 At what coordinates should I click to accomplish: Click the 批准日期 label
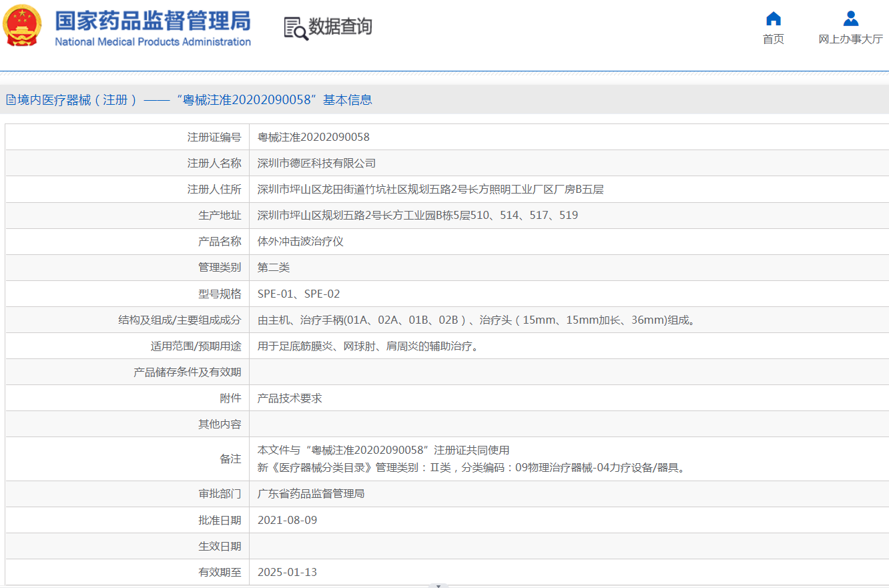[220, 520]
